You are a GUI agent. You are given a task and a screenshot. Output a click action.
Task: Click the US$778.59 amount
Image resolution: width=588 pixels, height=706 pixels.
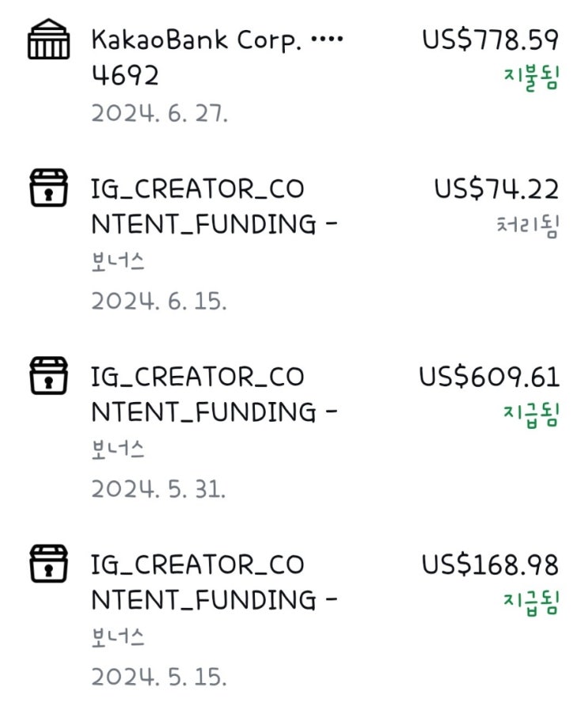(x=490, y=40)
